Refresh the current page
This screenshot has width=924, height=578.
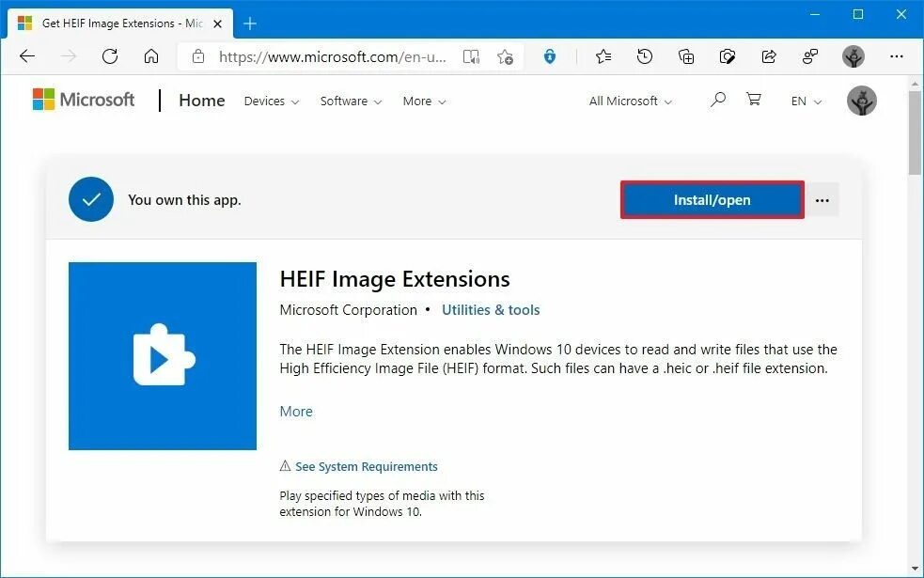pyautogui.click(x=110, y=56)
